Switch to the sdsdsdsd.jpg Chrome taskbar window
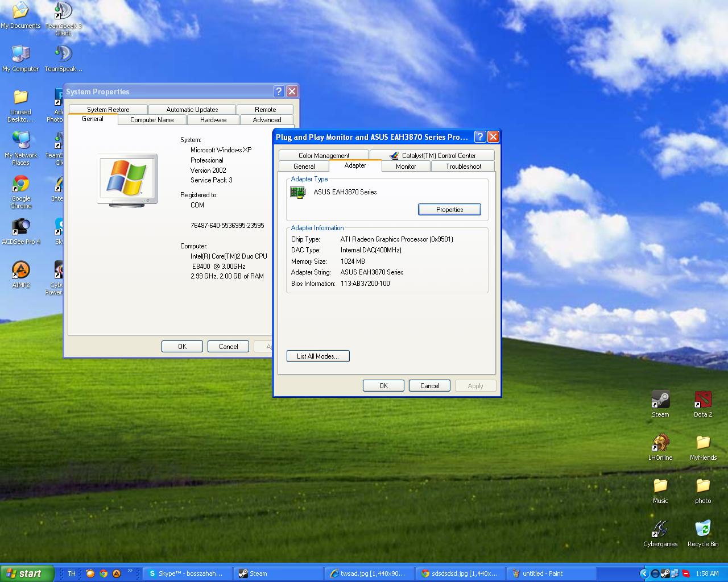Viewport: 728px width, 582px height. pos(460,573)
